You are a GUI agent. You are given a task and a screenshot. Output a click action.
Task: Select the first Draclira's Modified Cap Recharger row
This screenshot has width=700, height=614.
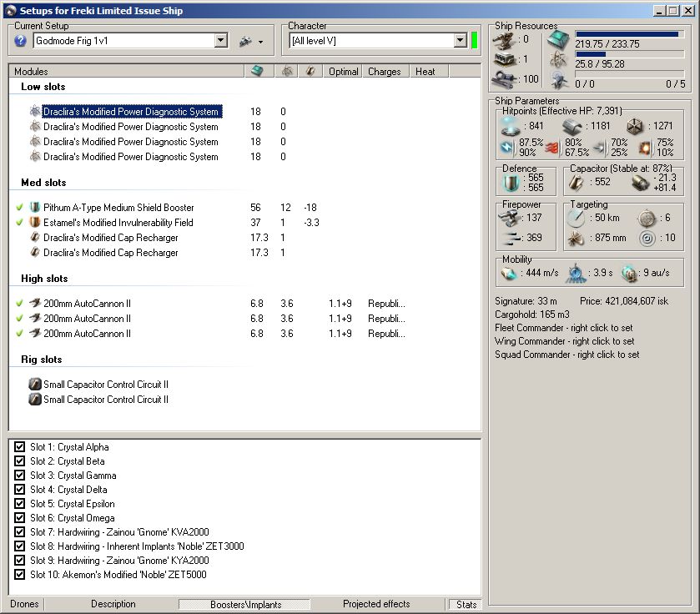[110, 238]
